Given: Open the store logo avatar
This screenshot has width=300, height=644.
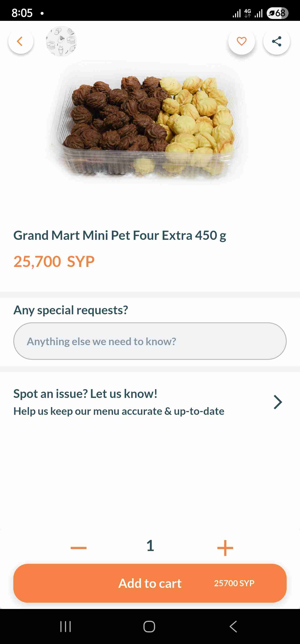Looking at the screenshot, I should tap(61, 42).
